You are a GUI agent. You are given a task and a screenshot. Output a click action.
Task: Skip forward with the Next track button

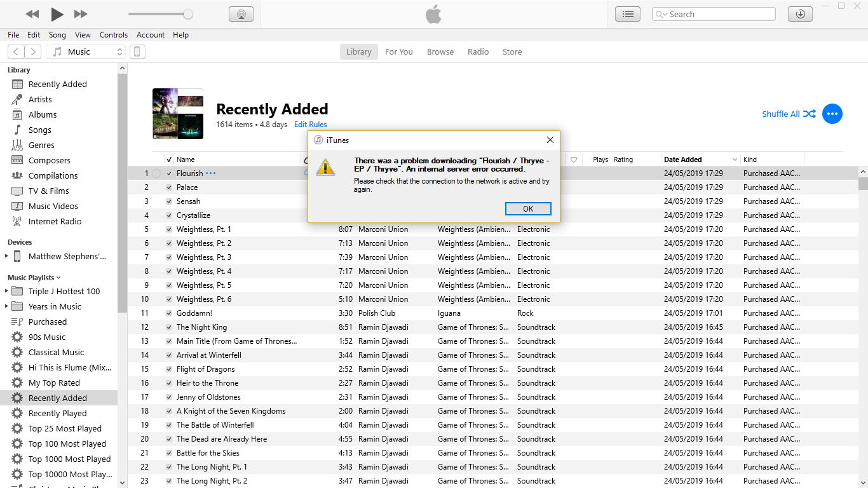coord(81,14)
